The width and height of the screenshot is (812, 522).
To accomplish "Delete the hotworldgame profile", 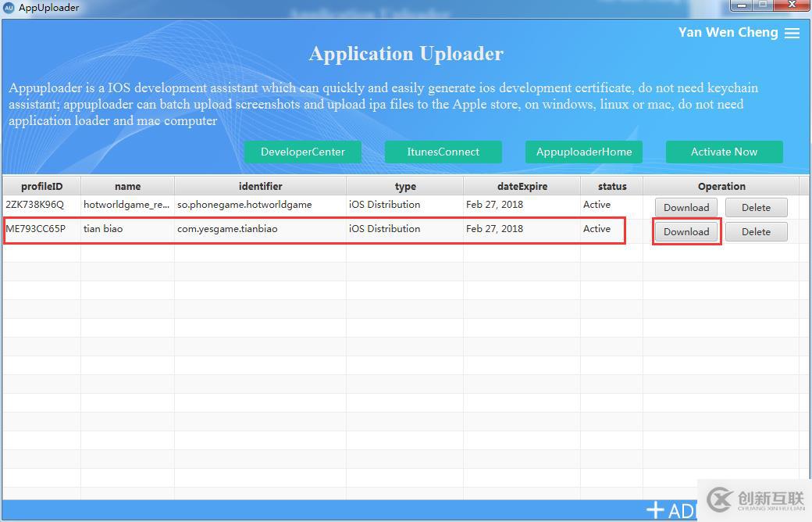I will (756, 207).
